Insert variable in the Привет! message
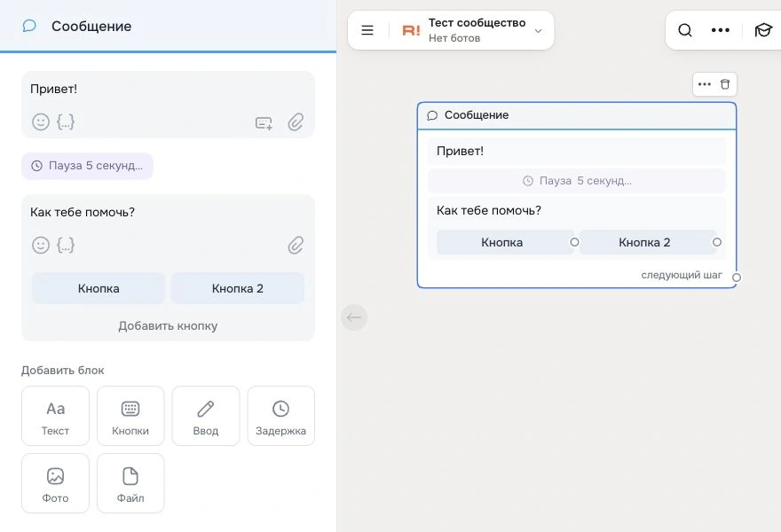 [66, 121]
